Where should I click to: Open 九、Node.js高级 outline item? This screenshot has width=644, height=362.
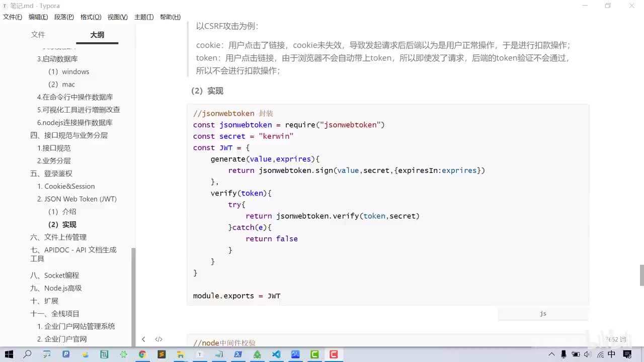click(x=56, y=288)
